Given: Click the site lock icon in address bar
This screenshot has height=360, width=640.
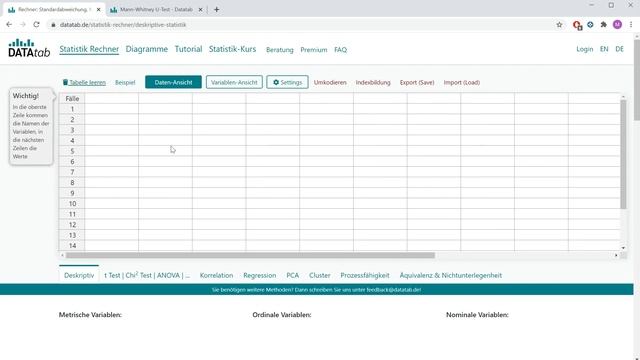Looking at the screenshot, I should click(53, 25).
